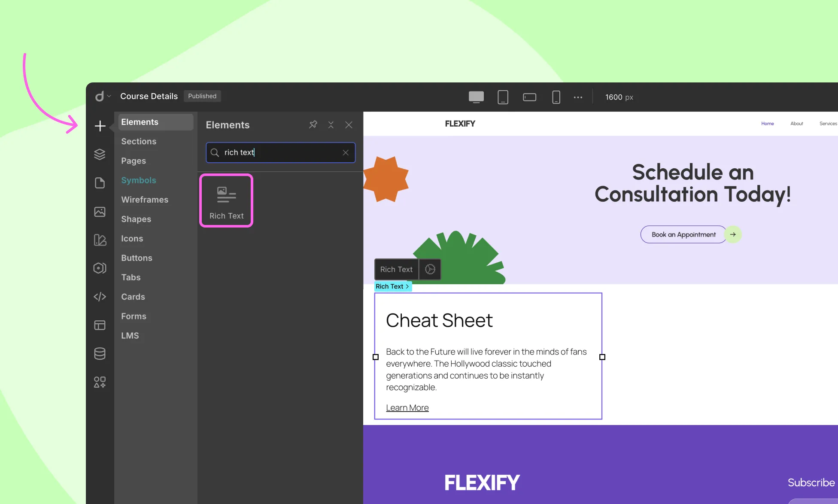Click the Cheat Sheet heading
This screenshot has height=504, width=838.
pyautogui.click(x=439, y=320)
